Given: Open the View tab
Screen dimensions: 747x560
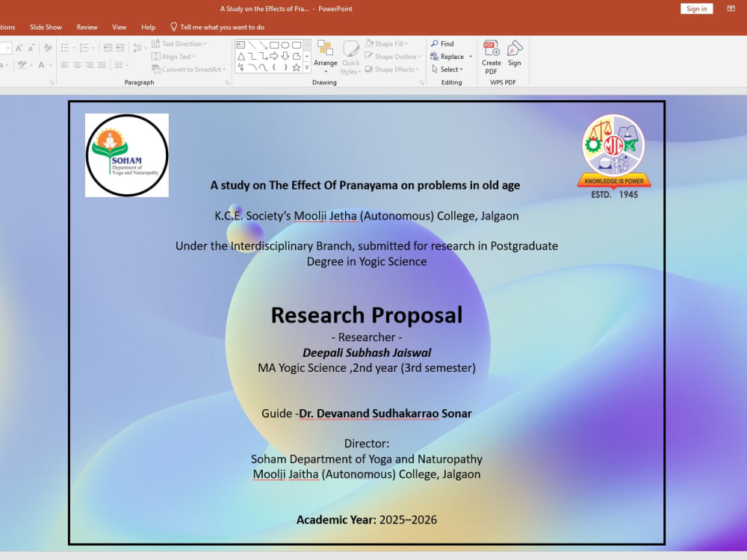Looking at the screenshot, I should pyautogui.click(x=119, y=27).
